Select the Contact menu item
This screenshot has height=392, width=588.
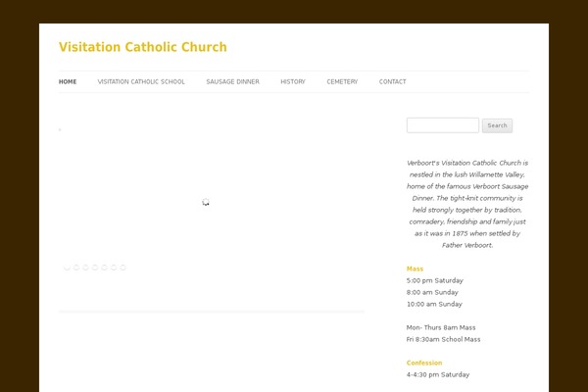(x=392, y=81)
